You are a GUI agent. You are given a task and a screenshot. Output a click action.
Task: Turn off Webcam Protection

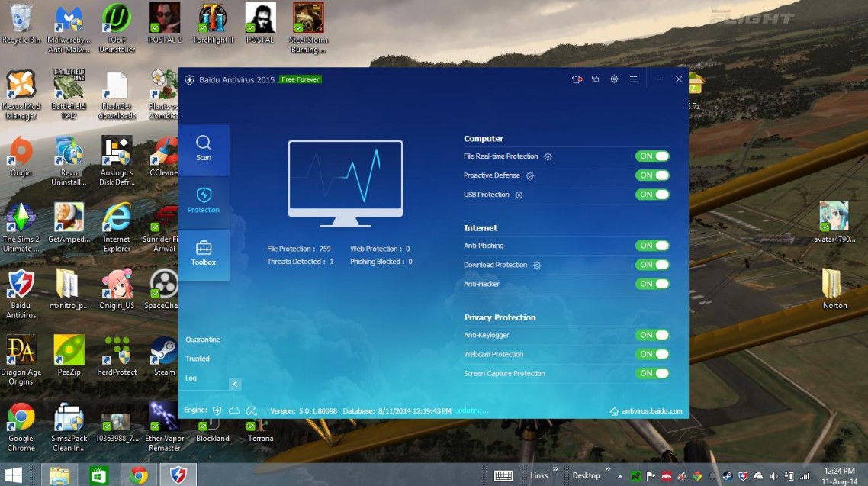point(652,354)
